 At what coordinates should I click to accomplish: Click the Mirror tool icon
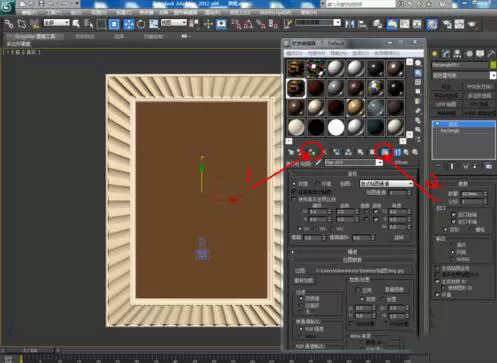coord(350,24)
